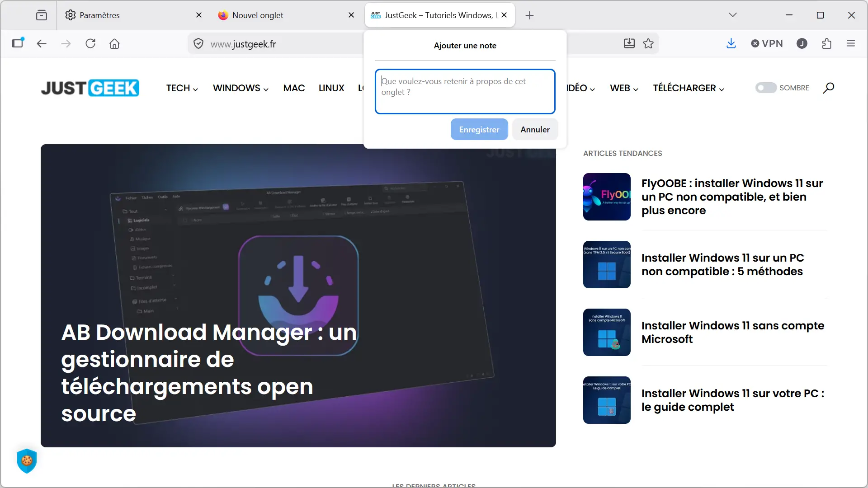The width and height of the screenshot is (868, 488).
Task: Open the cookie consent shield icon
Action: [x=27, y=461]
